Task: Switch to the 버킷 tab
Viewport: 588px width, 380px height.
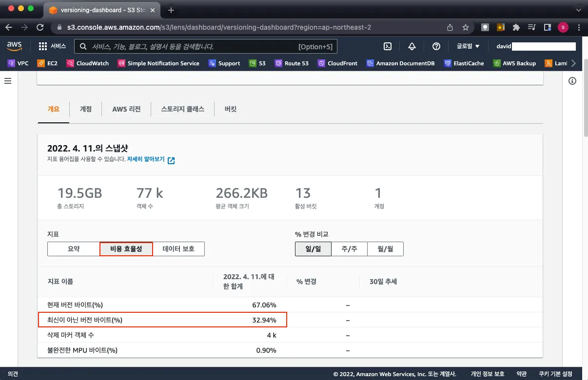Action: coord(231,109)
